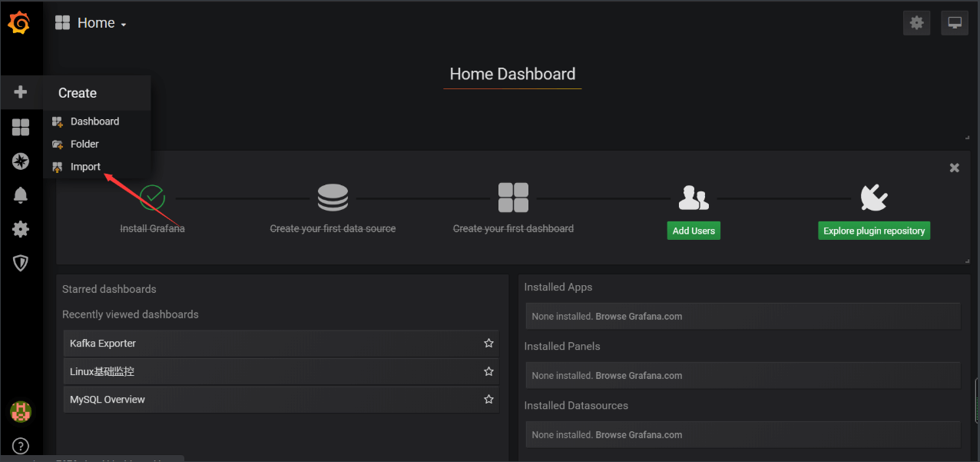Open the Create plus icon in sidebar

(x=21, y=92)
